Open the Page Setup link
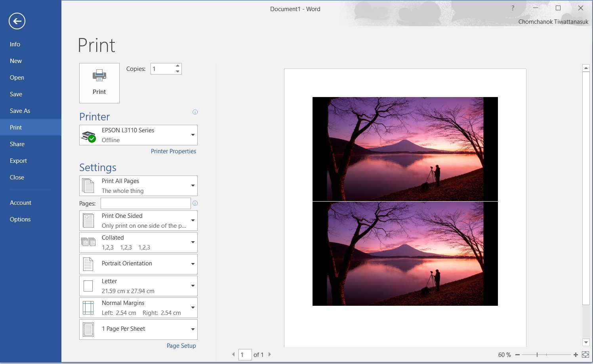593x364 pixels. (181, 346)
